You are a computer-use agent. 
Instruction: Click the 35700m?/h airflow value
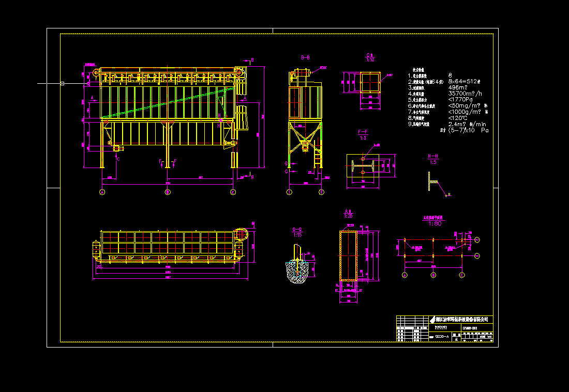point(465,94)
